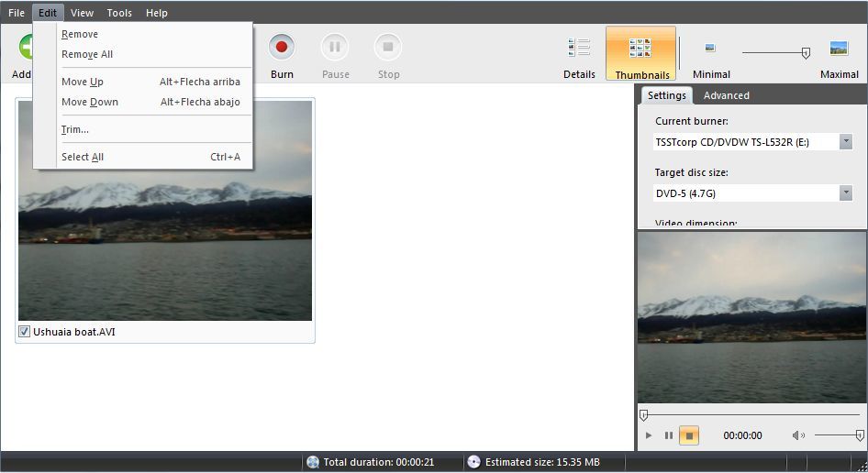This screenshot has width=868, height=473.
Task: Select Move Down menu entry
Action: (x=143, y=102)
